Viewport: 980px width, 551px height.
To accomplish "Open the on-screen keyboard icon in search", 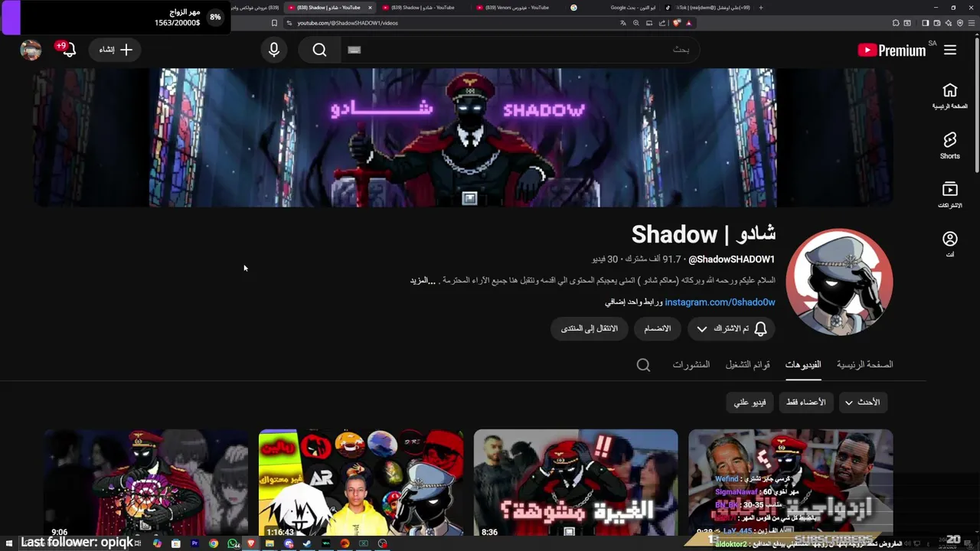I will click(x=354, y=50).
